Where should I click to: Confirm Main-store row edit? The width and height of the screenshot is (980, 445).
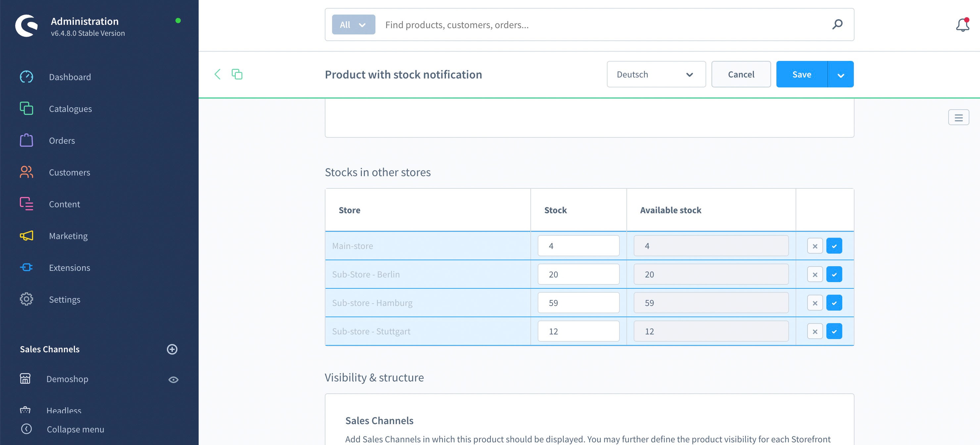(x=834, y=246)
